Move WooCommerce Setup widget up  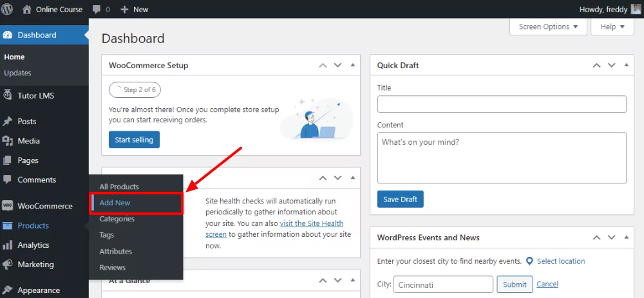click(x=323, y=65)
